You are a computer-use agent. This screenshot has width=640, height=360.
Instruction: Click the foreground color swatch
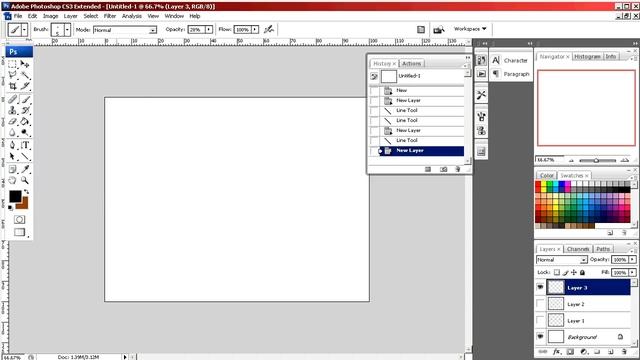(16, 196)
